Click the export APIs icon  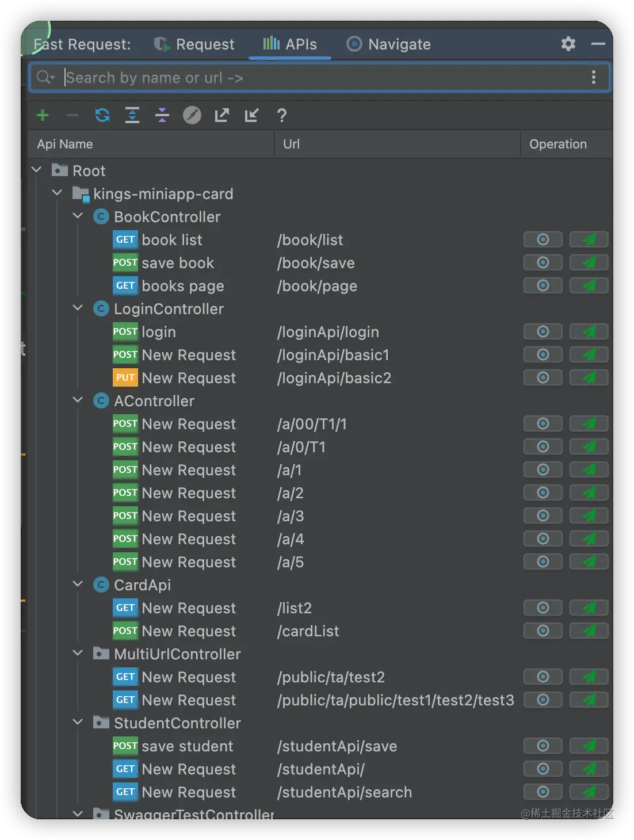coord(222,115)
